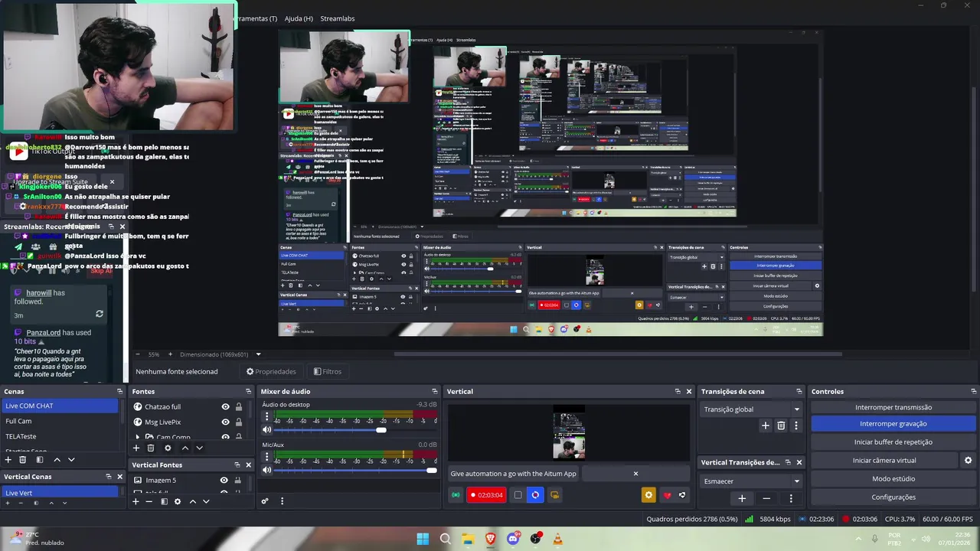The image size is (980, 551).
Task: Adjust Áudio do desktop volume slider
Action: [356, 430]
